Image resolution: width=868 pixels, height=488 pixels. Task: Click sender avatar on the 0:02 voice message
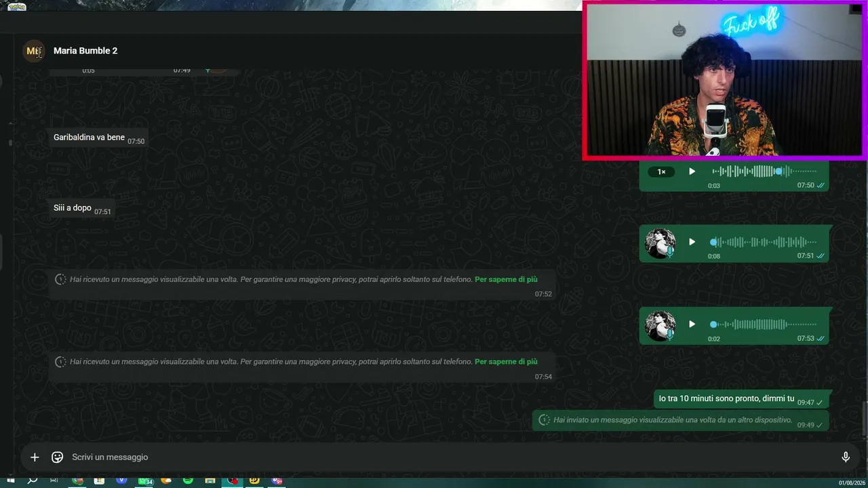pos(660,326)
